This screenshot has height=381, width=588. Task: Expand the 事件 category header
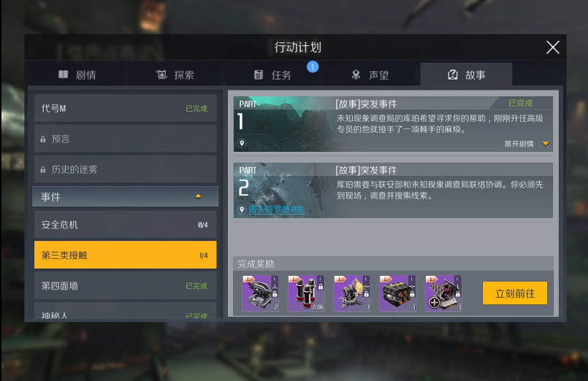(x=125, y=196)
